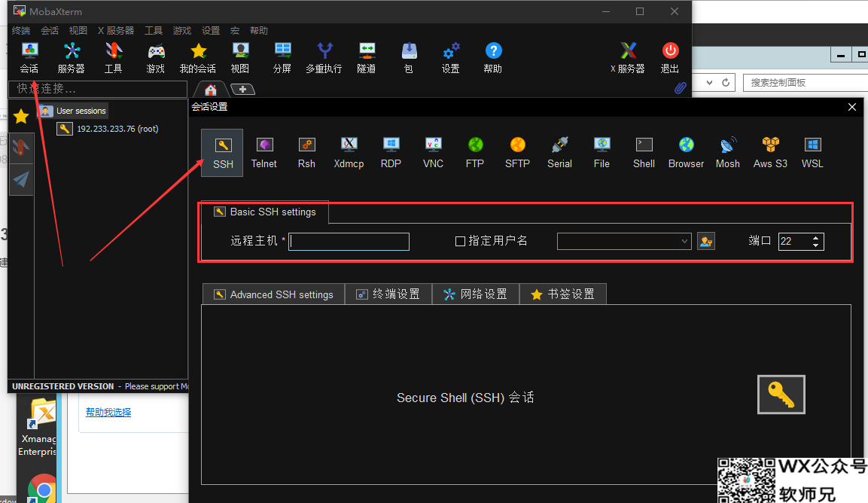Select the Rsh session type

[x=306, y=153]
